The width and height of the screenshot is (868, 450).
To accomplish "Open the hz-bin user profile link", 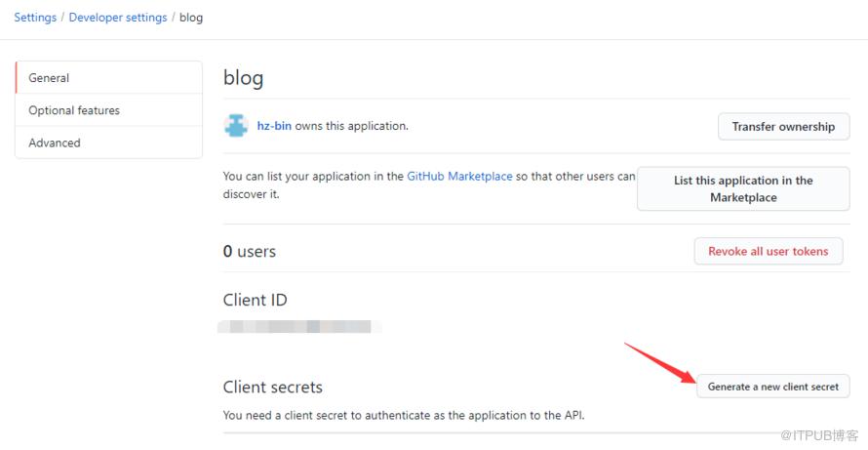I will (274, 126).
